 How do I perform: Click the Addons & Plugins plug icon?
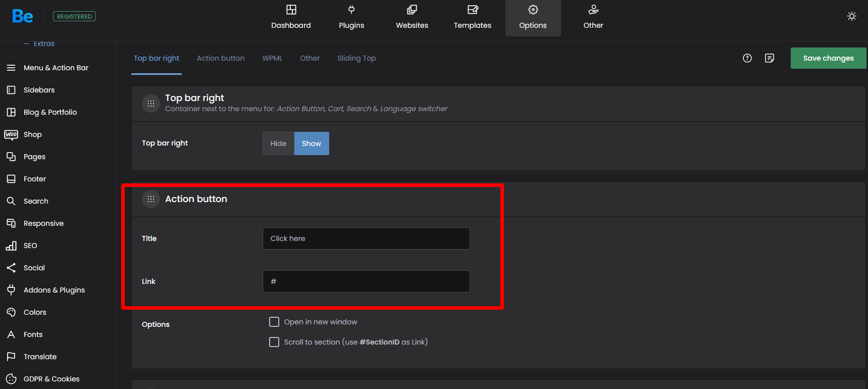pyautogui.click(x=11, y=290)
